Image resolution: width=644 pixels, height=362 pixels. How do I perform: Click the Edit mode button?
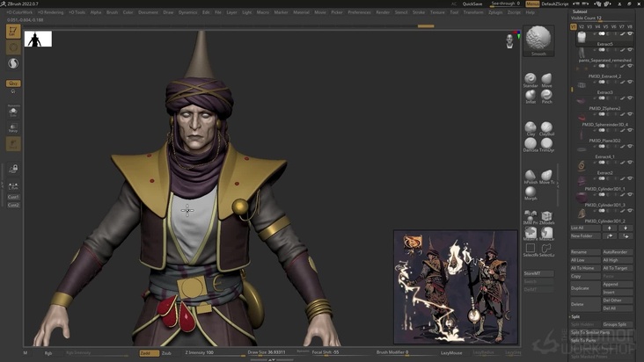13,31
